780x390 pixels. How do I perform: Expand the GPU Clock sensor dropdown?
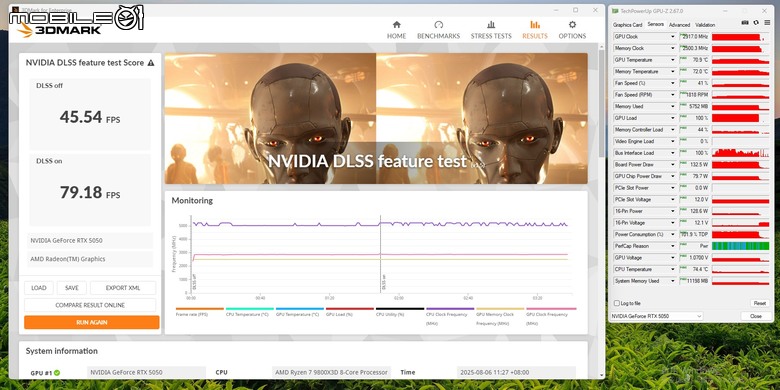pos(673,37)
